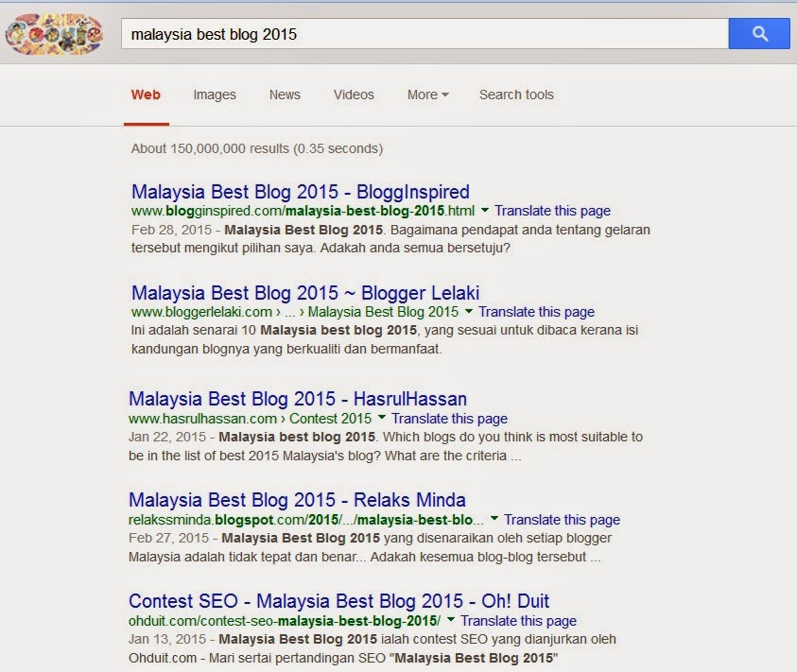Screen dimensions: 797x672
Task: Open the News tab
Action: 285,95
